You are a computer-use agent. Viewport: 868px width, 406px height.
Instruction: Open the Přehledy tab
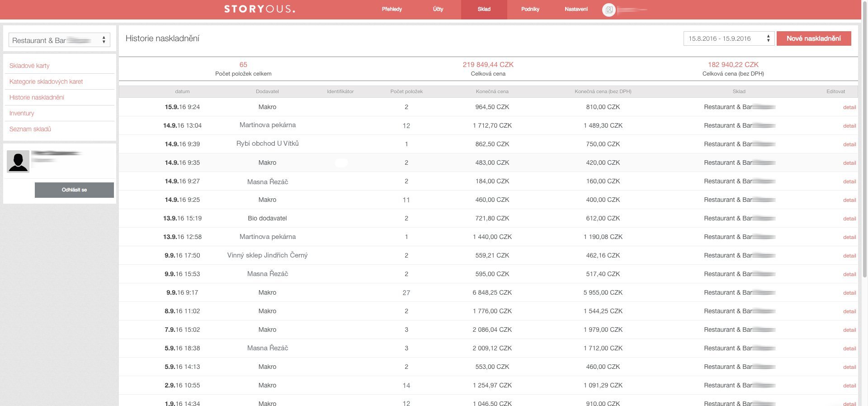click(x=392, y=9)
